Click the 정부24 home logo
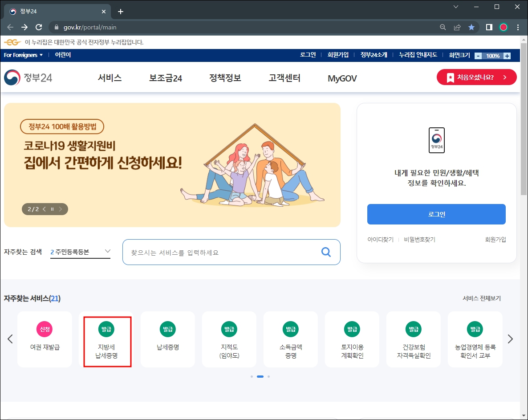 coord(28,77)
